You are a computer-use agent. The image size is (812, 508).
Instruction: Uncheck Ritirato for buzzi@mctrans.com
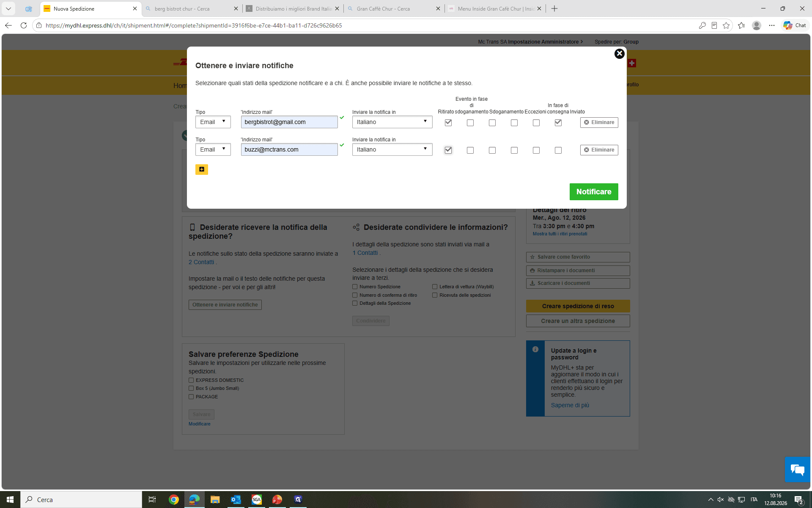tap(448, 150)
